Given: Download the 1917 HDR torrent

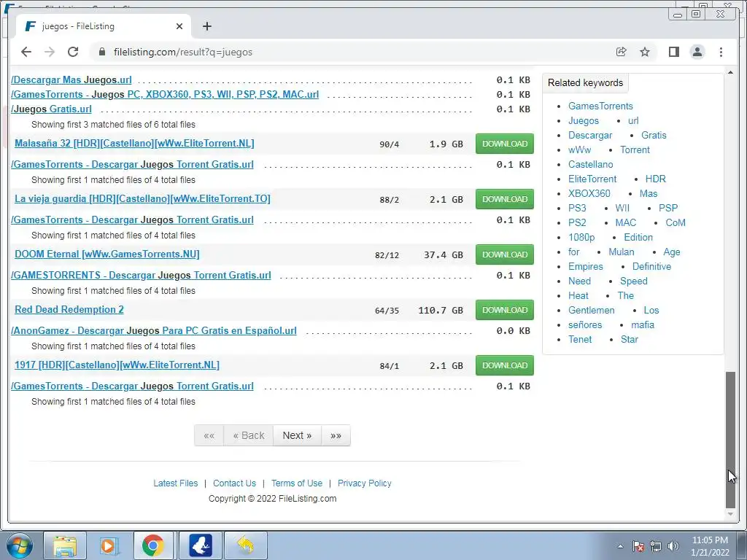Looking at the screenshot, I should pyautogui.click(x=505, y=366).
